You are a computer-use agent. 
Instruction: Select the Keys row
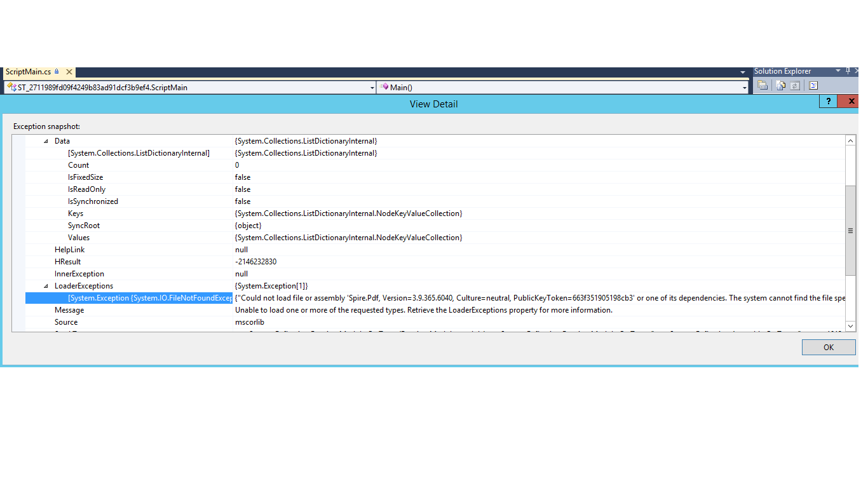pos(435,213)
